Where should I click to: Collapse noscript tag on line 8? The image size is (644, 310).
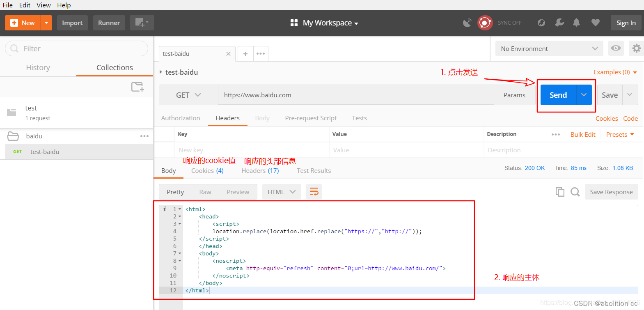click(x=180, y=261)
